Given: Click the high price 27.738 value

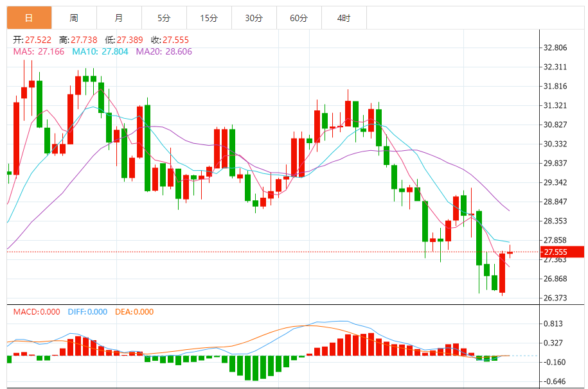Looking at the screenshot, I should pyautogui.click(x=84, y=40).
